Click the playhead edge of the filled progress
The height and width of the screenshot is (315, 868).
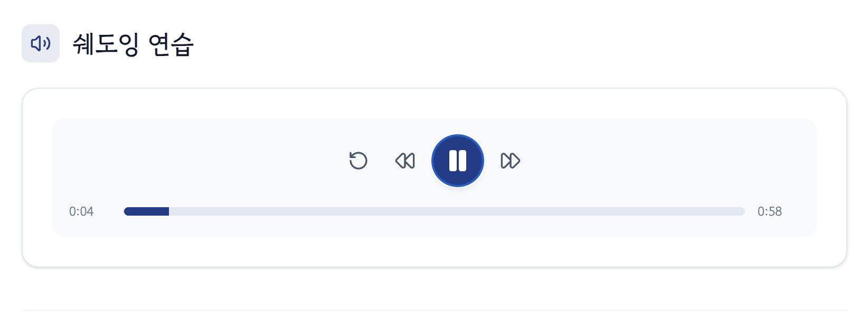[168, 211]
